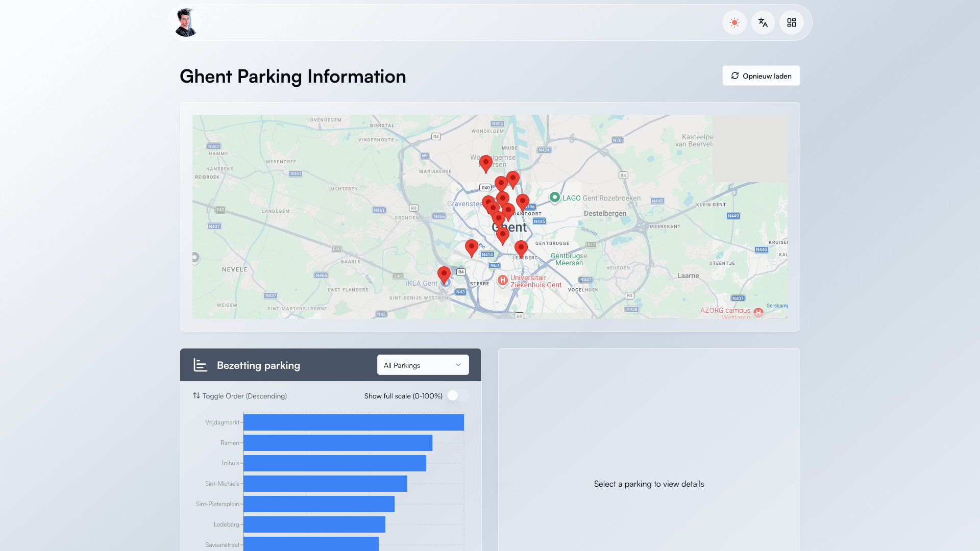
Task: Click the red parking marker near IKEA Gent
Action: tap(444, 274)
